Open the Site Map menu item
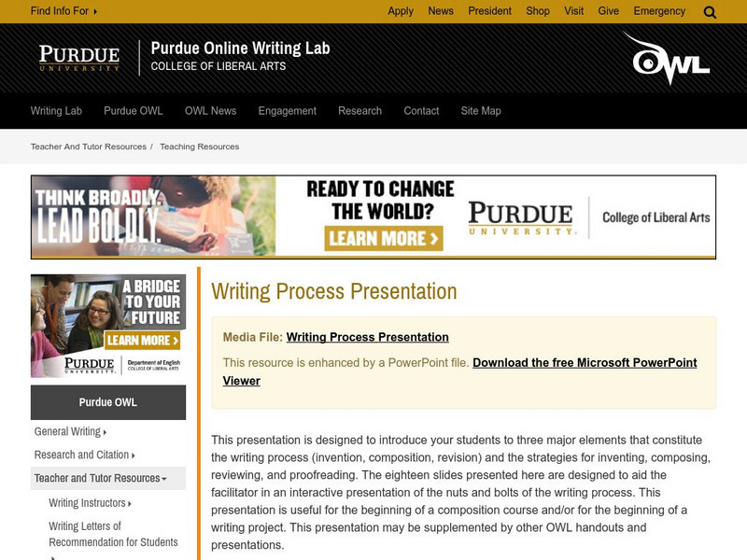 pos(481,111)
